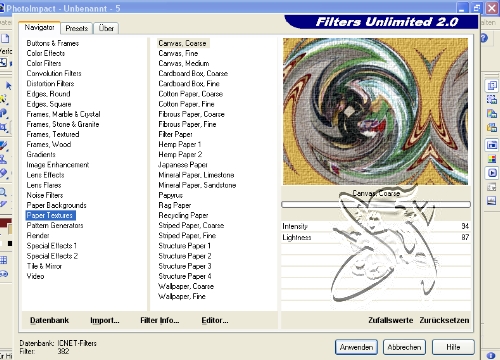Pick Cotton Paper, Coarse filter

coord(190,94)
